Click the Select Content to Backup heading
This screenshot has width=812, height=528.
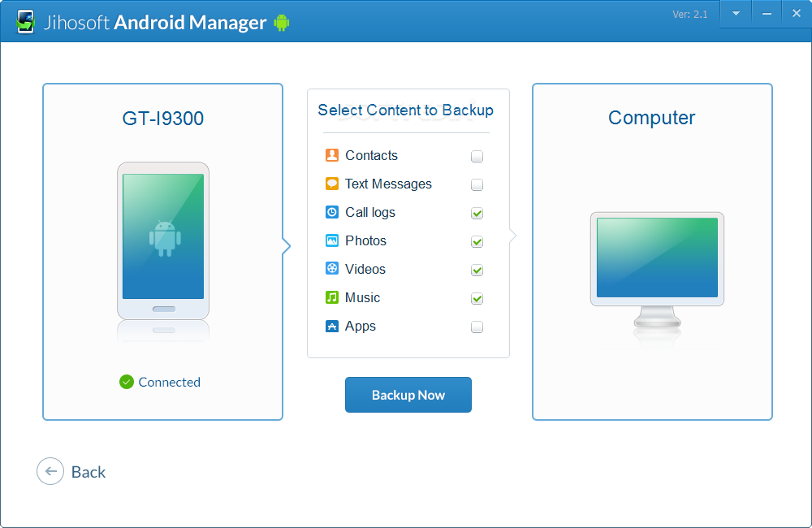coord(405,110)
